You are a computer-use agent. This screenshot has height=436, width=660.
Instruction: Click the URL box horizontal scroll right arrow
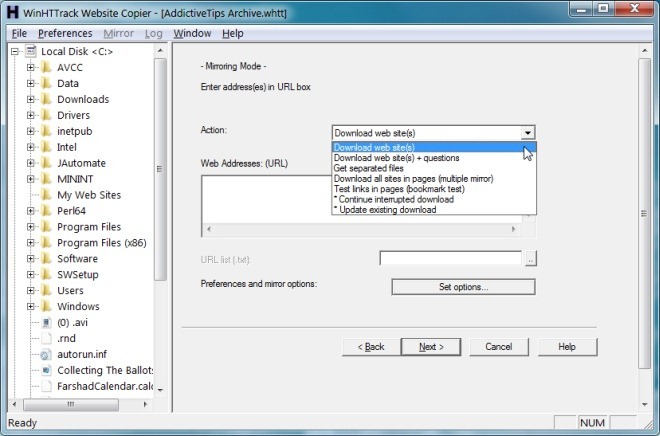pos(513,229)
